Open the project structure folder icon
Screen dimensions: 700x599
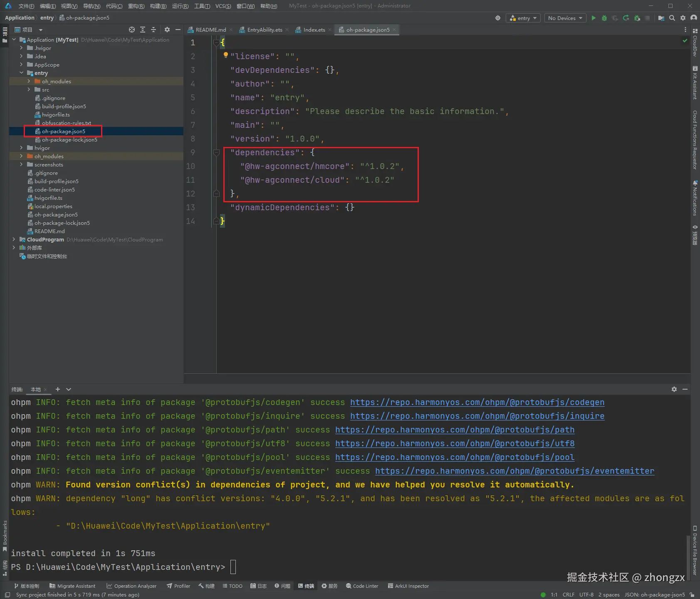coord(661,18)
